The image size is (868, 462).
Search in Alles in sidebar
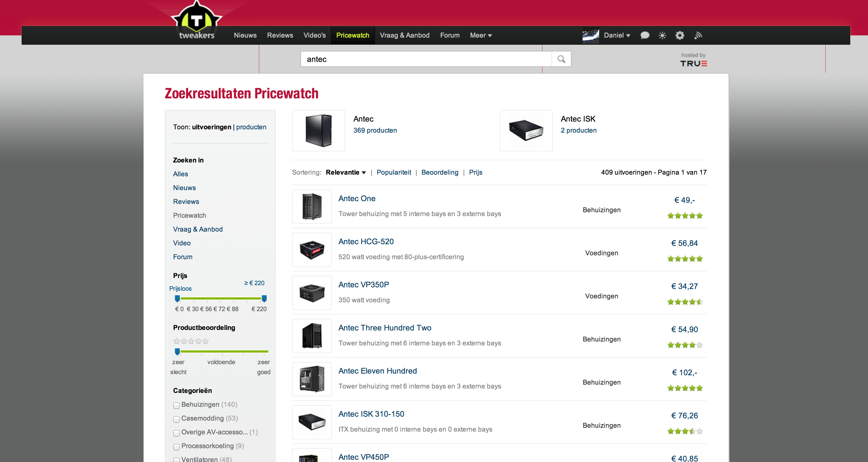click(180, 174)
